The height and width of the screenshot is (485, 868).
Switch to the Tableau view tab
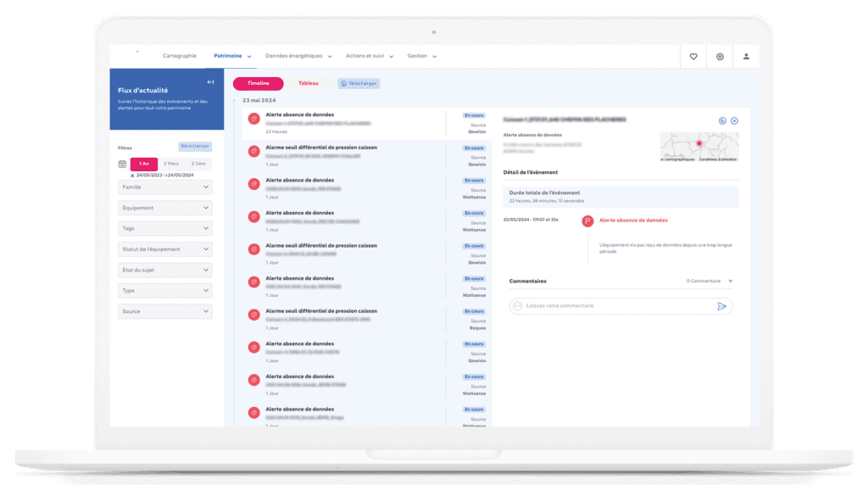[309, 84]
